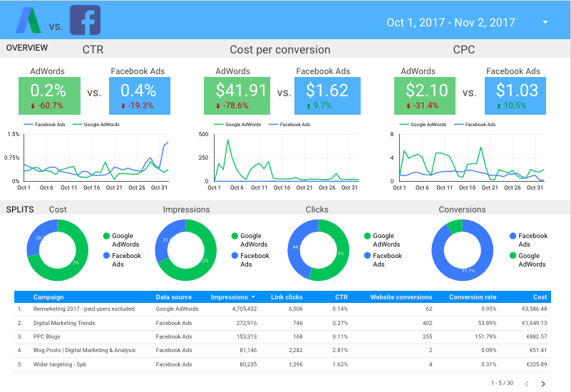Click Facebook Ads blue dot in Impressions legend
This screenshot has height=392, width=571.
(235, 255)
